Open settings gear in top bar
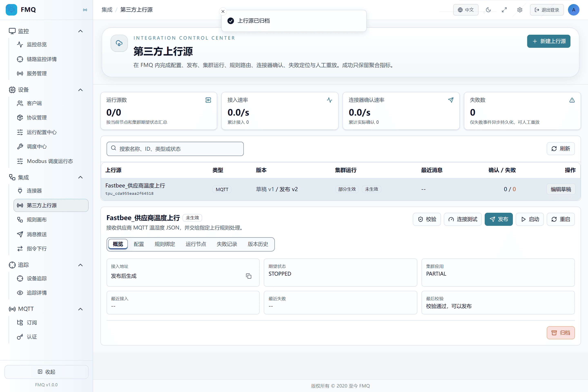Image resolution: width=588 pixels, height=392 pixels. click(x=519, y=10)
